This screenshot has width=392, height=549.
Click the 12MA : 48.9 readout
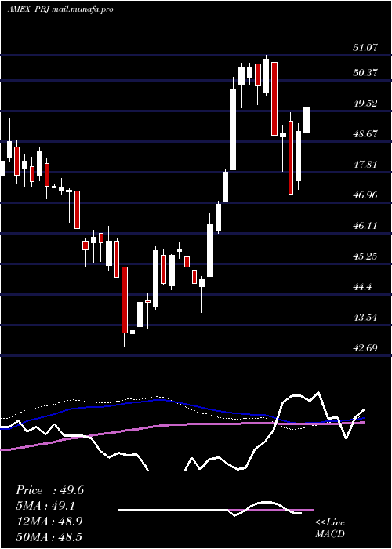49,522
